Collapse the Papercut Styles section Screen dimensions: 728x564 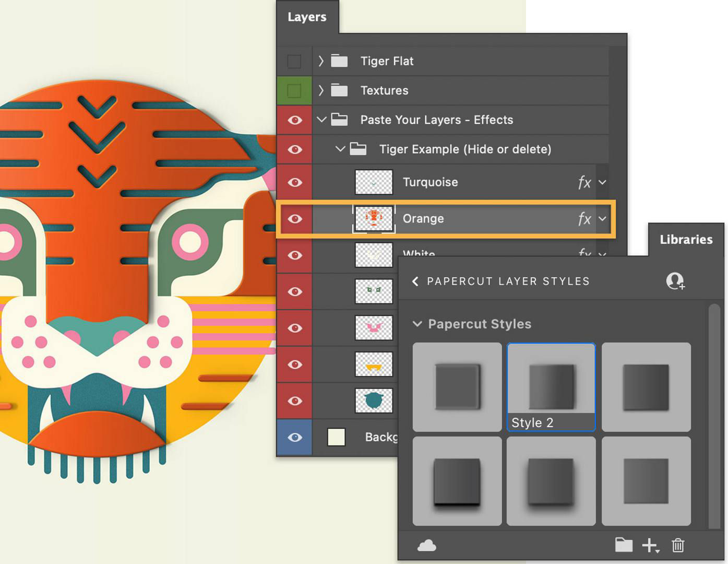(417, 324)
